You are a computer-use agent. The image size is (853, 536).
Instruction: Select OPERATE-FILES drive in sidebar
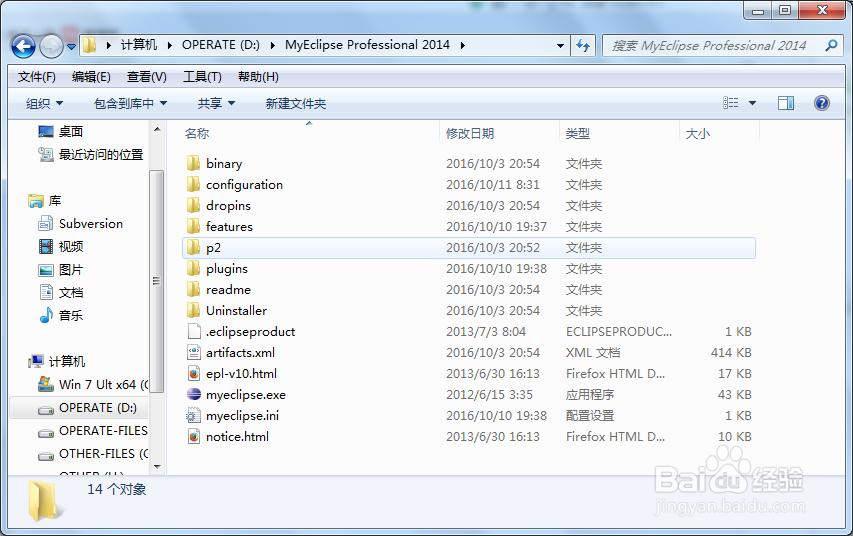(x=103, y=430)
